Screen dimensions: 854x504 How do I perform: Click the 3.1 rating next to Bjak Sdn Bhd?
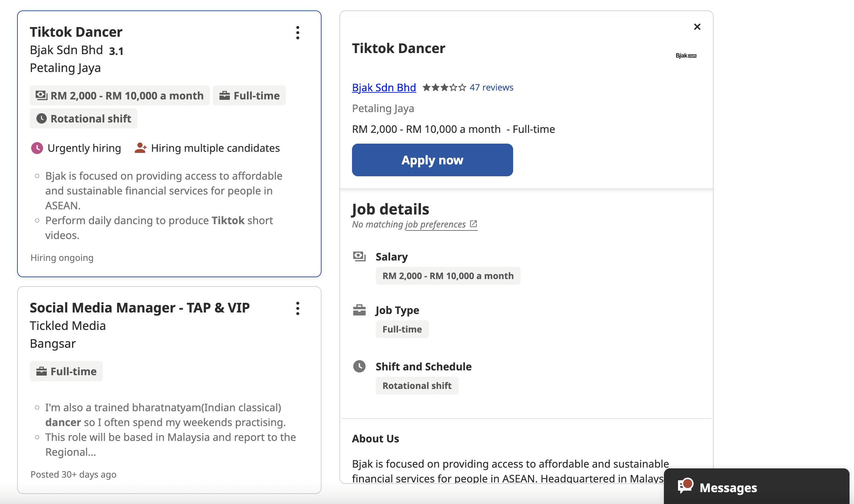tap(116, 51)
